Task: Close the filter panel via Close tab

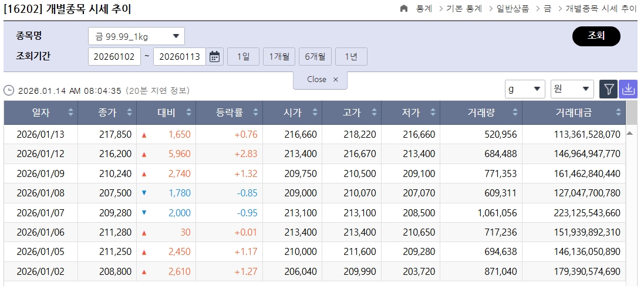Action: pyautogui.click(x=322, y=80)
